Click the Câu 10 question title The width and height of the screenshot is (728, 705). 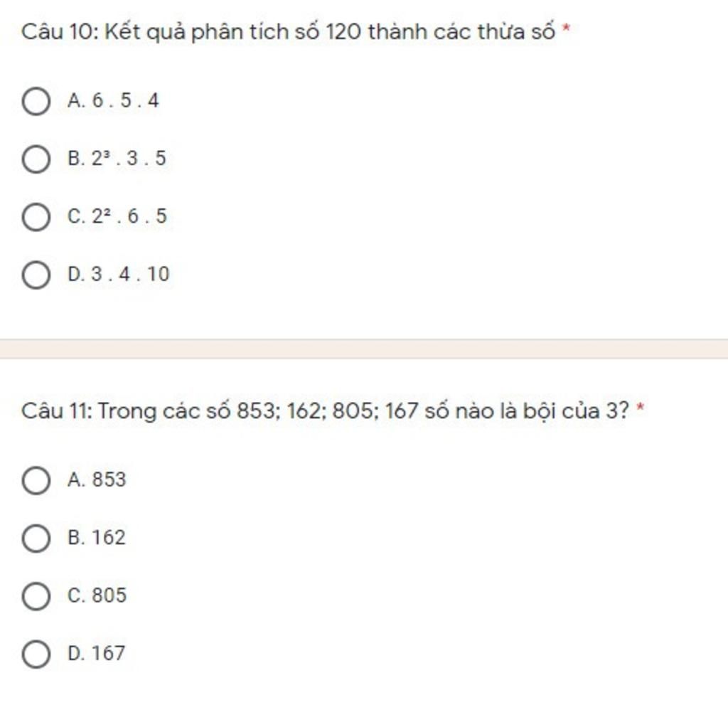[x=288, y=32]
